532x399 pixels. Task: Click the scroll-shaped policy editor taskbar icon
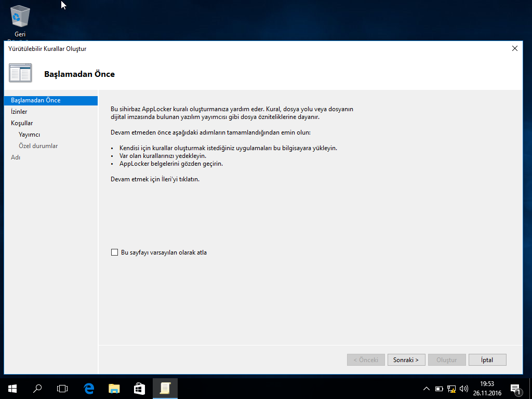pyautogui.click(x=165, y=388)
